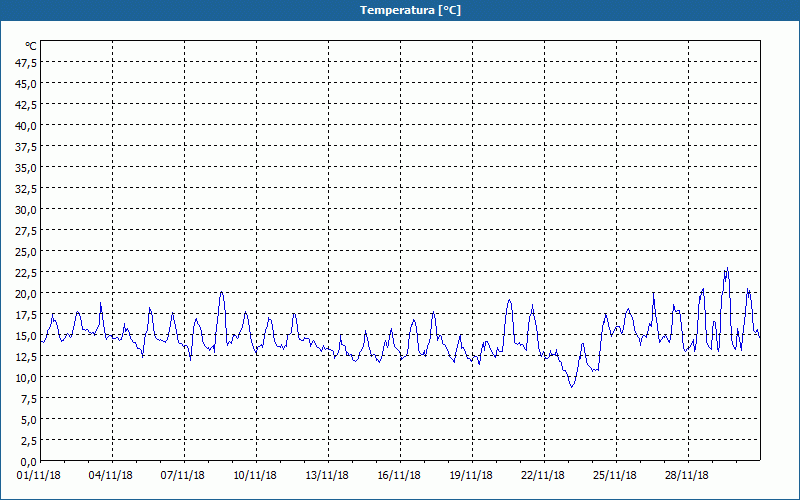Click the 12,5 y-axis label
Image resolution: width=800 pixels, height=500 pixels.
tap(26, 357)
